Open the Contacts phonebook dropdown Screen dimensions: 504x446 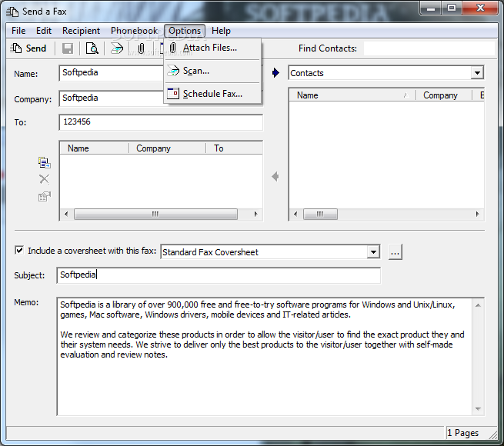pyautogui.click(x=477, y=73)
